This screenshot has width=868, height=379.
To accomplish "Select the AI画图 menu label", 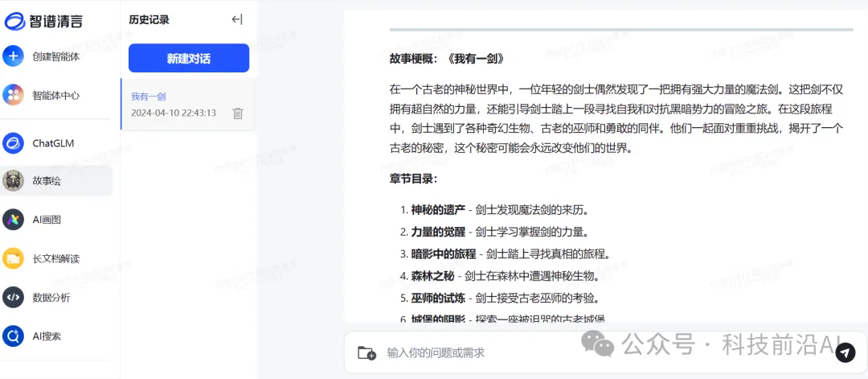I will [x=47, y=220].
